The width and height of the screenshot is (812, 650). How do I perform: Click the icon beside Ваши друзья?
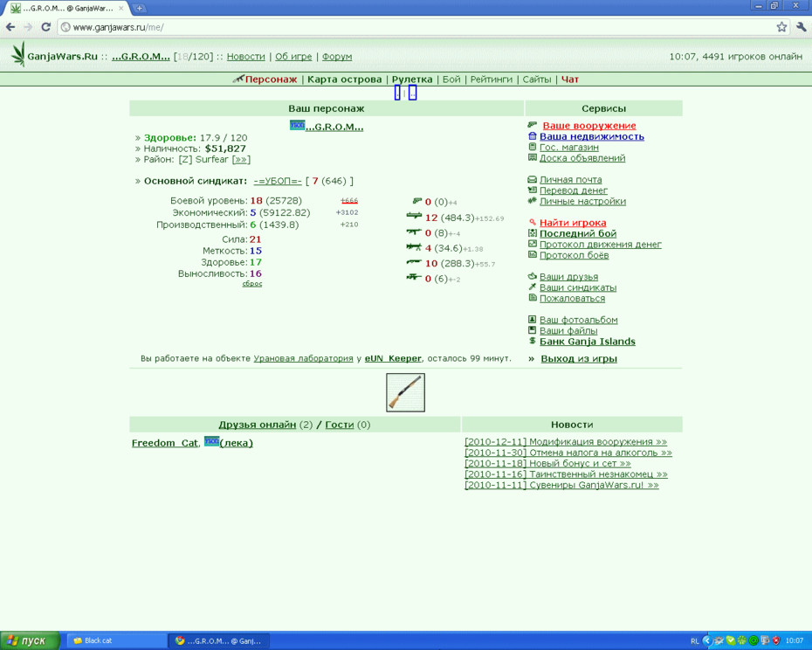click(x=532, y=276)
